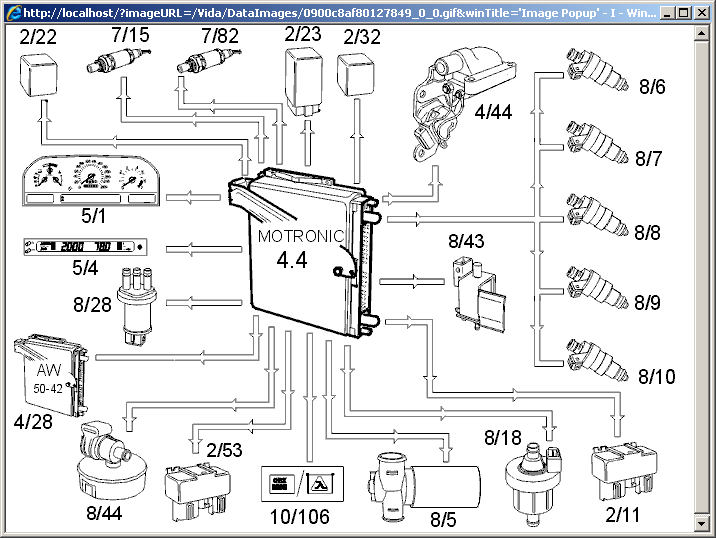Click the label text "8/18"

503,438
